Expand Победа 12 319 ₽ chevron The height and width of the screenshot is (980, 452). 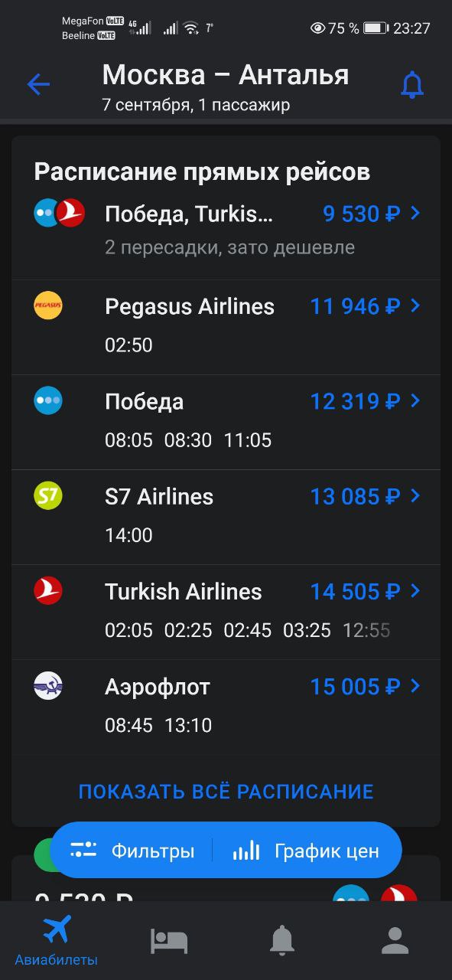tap(415, 400)
